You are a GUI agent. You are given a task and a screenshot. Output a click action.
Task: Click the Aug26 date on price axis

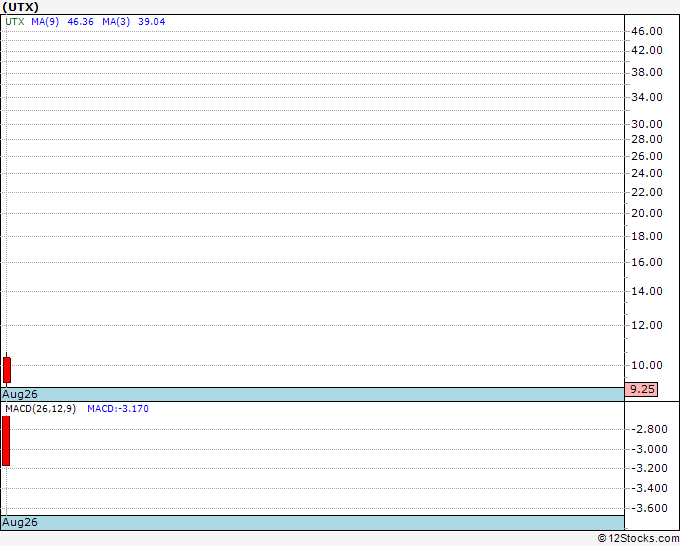pyautogui.click(x=20, y=394)
